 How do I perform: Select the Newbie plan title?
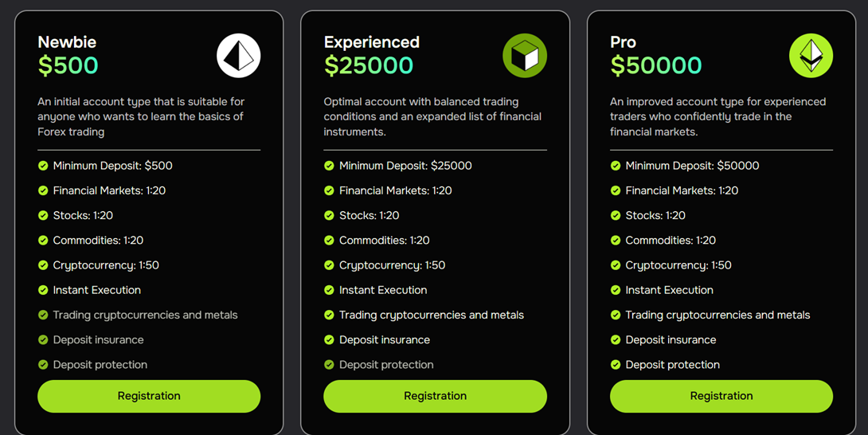tap(67, 42)
